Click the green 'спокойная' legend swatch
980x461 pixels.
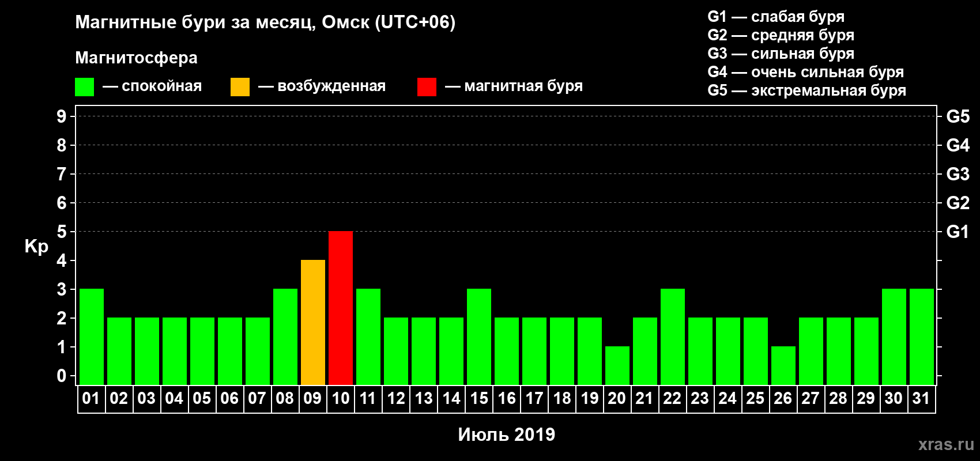[84, 87]
